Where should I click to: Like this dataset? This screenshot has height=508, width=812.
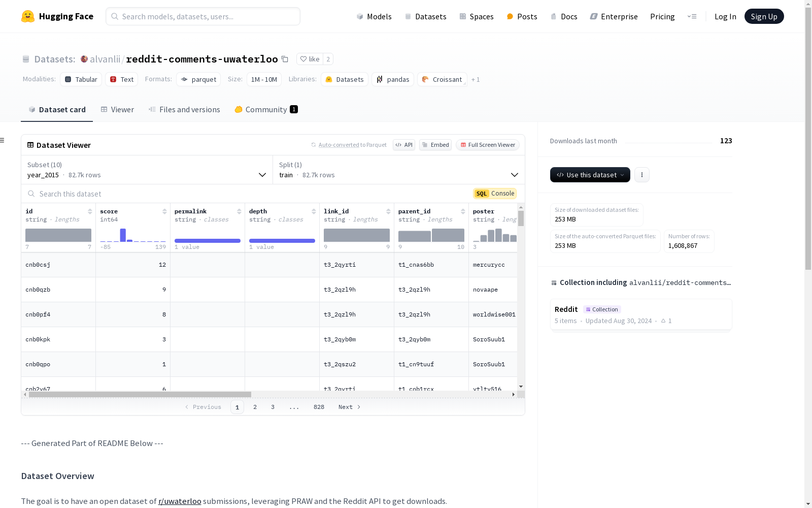tap(310, 59)
